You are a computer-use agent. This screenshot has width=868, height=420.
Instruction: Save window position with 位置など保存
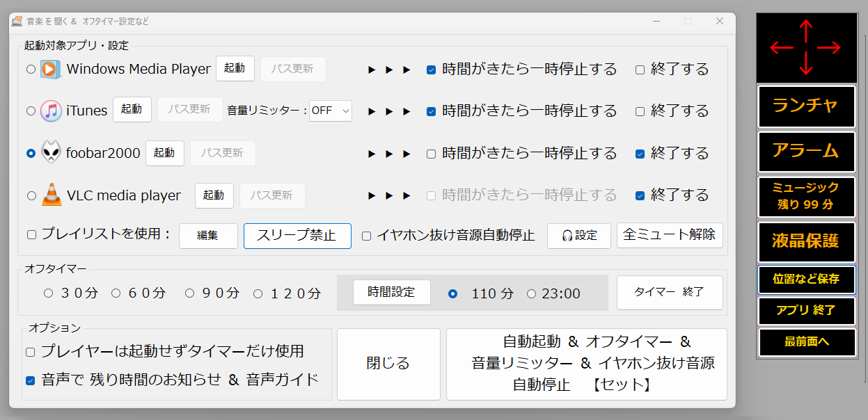[806, 280]
